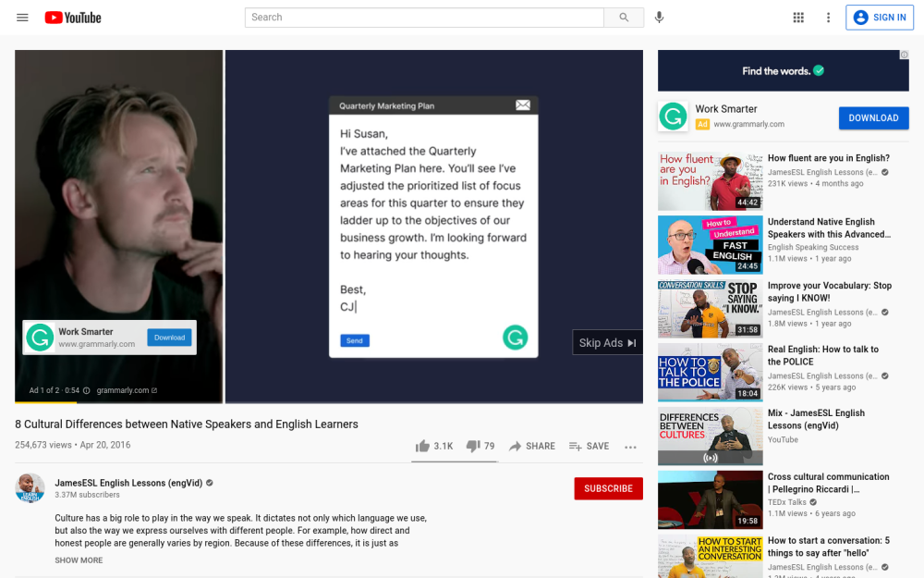Click the search magnifier button
Image resolution: width=924 pixels, height=578 pixels.
(624, 18)
